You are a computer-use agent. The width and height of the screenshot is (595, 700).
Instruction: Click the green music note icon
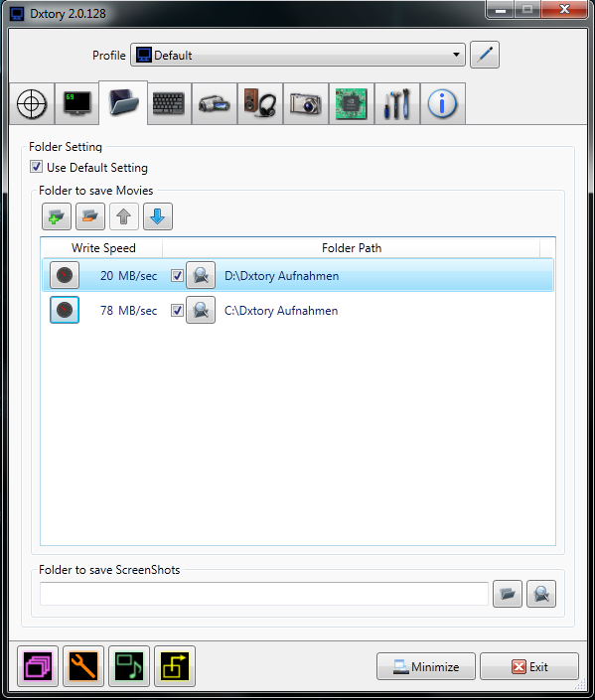(129, 666)
